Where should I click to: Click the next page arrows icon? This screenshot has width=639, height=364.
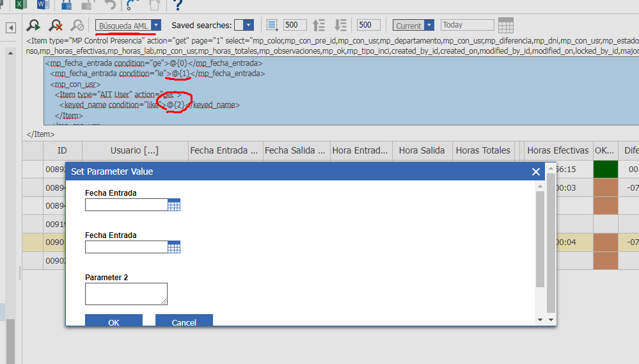340,26
